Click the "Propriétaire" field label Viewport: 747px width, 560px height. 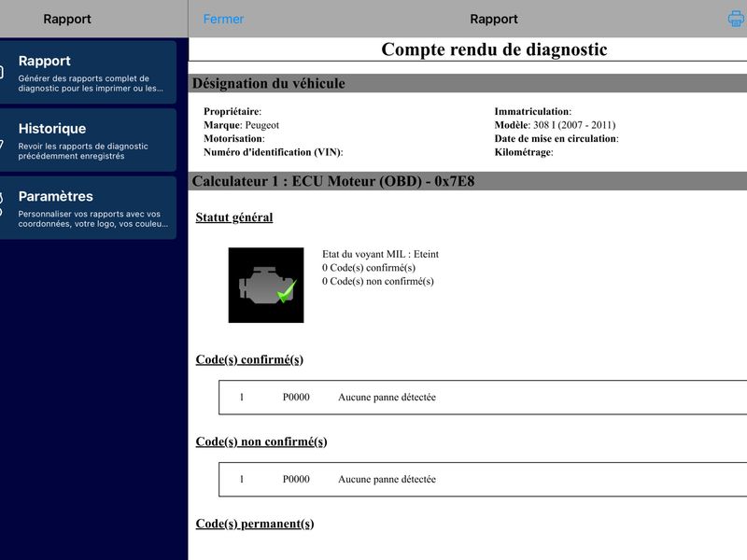point(233,112)
